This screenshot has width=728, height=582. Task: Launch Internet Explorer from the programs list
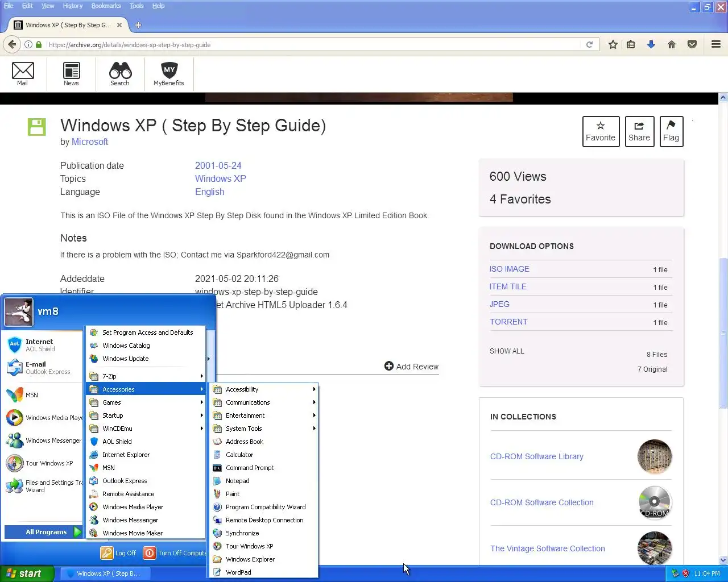click(x=146, y=455)
